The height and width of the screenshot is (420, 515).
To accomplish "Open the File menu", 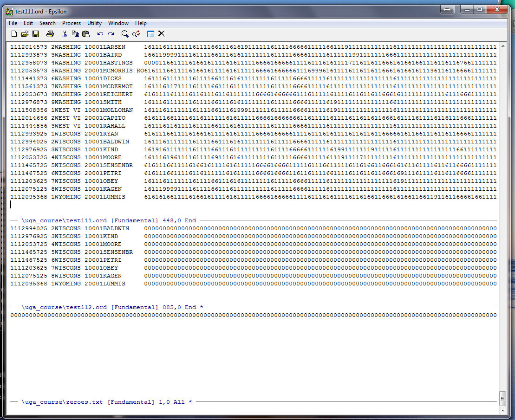I will (x=13, y=23).
